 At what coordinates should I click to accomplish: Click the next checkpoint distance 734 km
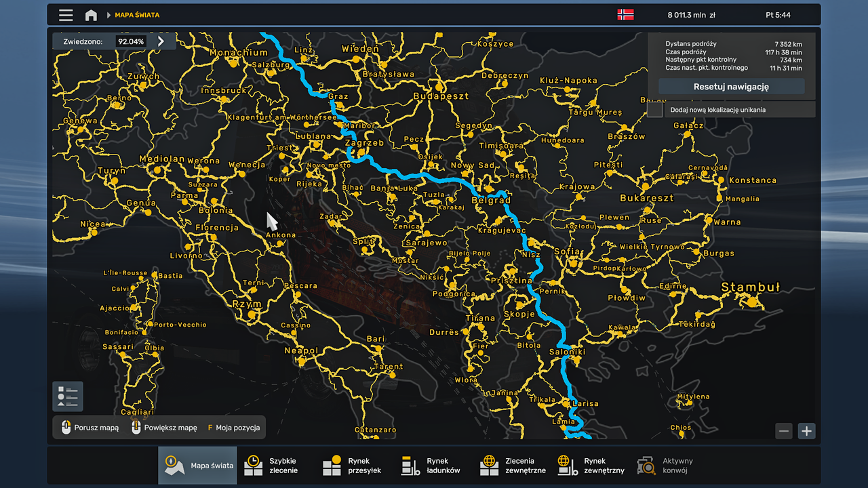tap(791, 60)
